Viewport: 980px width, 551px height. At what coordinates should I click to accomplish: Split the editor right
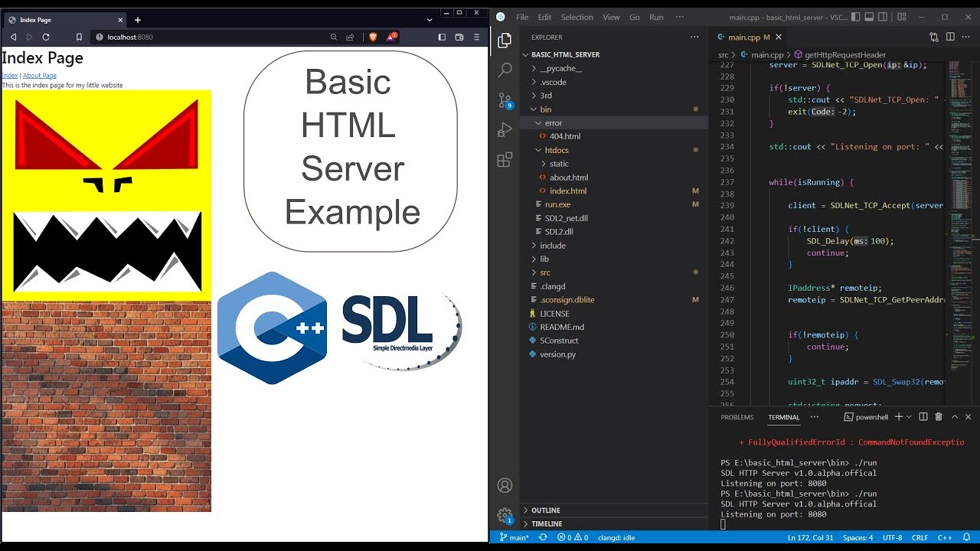[x=950, y=37]
